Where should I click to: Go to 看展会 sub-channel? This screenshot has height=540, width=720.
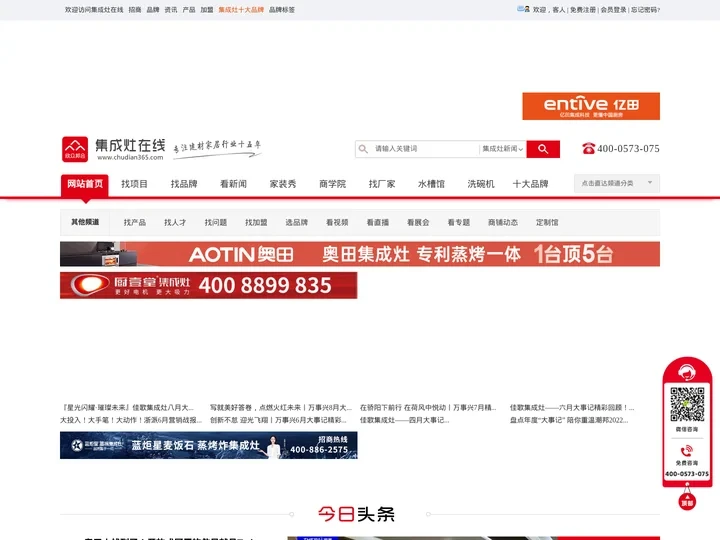coord(418,222)
